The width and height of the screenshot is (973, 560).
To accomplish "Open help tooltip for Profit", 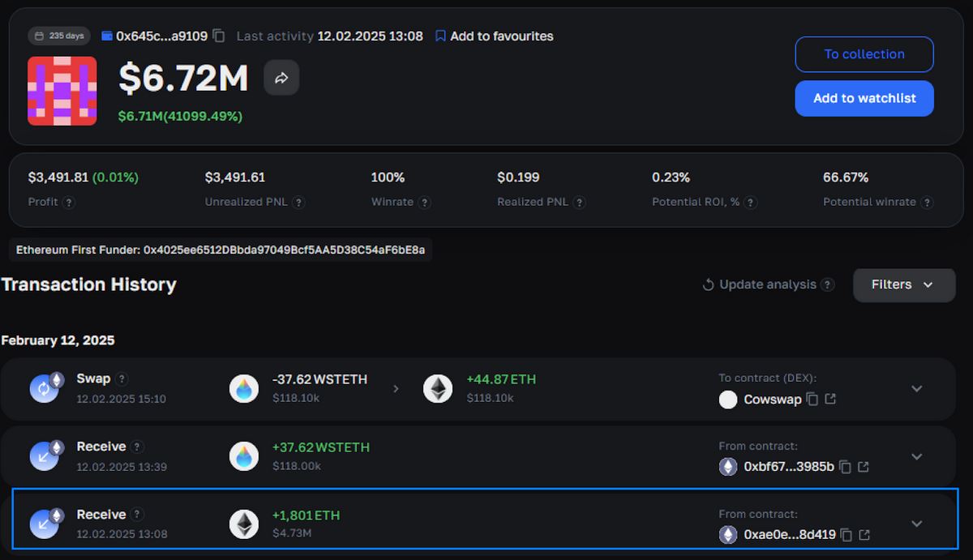I will (x=69, y=202).
